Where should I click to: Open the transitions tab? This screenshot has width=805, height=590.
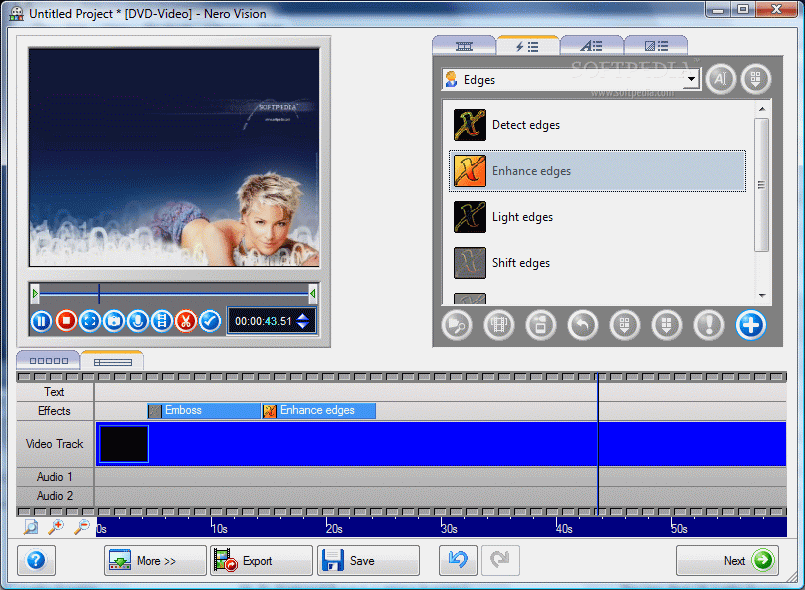[x=656, y=46]
